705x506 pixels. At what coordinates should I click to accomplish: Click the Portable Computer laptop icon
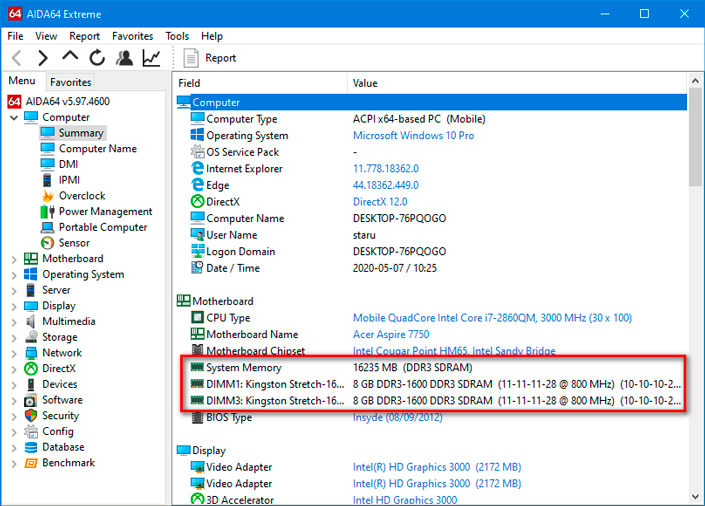[47, 227]
